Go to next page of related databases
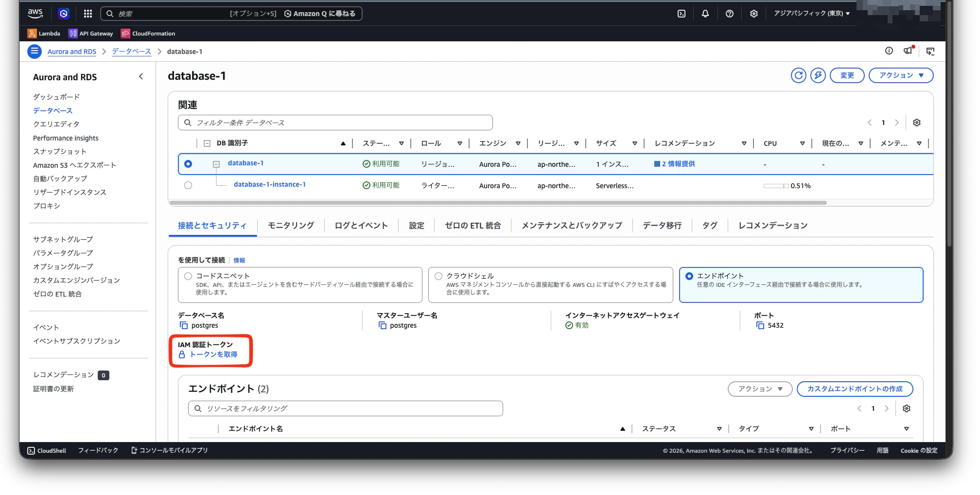The height and width of the screenshot is (495, 980). [x=897, y=123]
